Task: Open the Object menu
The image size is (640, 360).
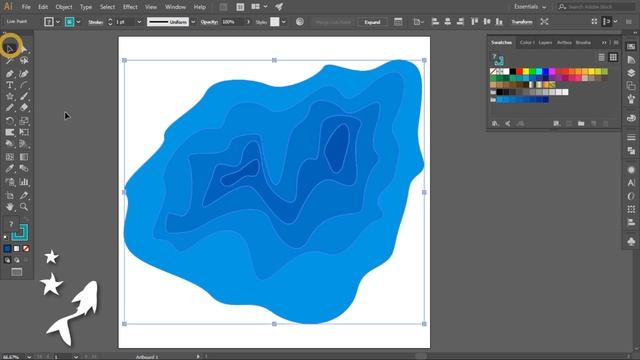Action: pyautogui.click(x=64, y=7)
